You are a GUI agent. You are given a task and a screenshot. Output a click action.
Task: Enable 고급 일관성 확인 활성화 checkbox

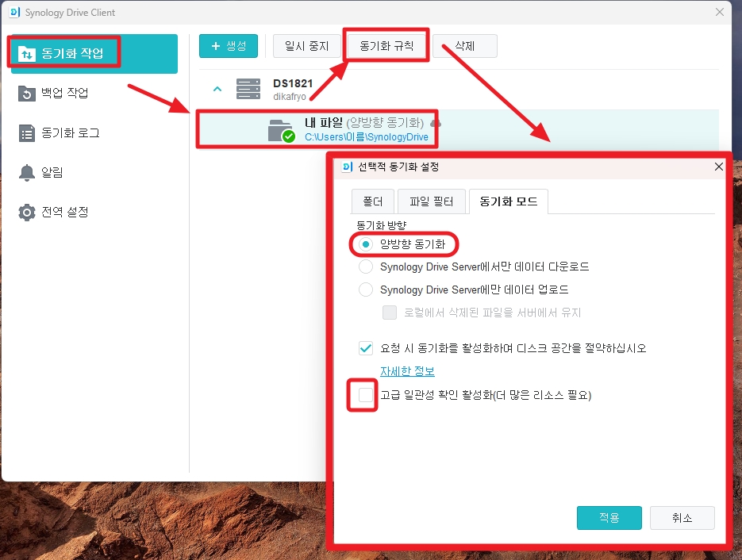coord(362,395)
